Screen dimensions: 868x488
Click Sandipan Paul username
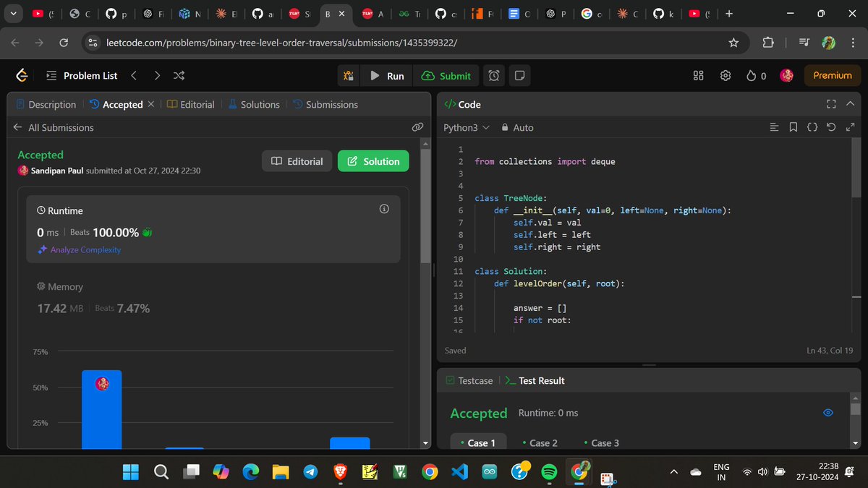57,171
